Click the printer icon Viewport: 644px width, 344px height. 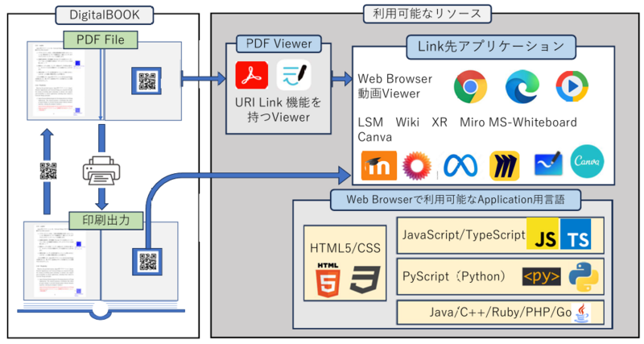[101, 170]
